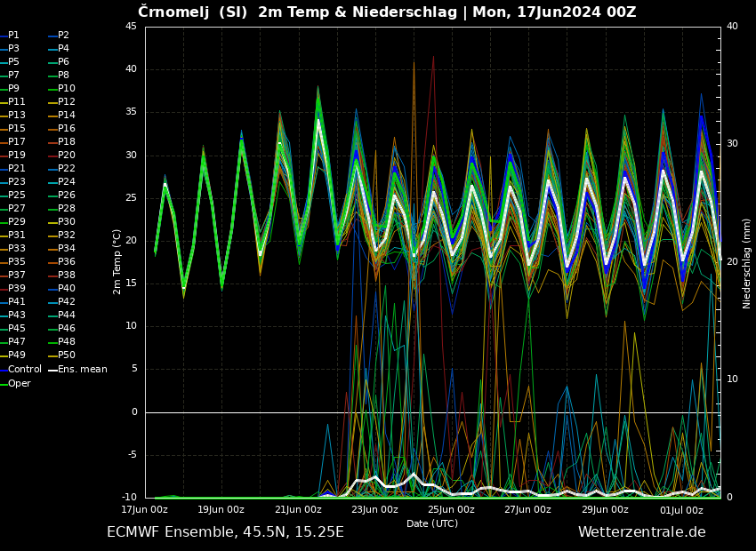The width and height of the screenshot is (756, 551).
Task: Click the 2m Temp (°C) axis label
Action: [117, 261]
